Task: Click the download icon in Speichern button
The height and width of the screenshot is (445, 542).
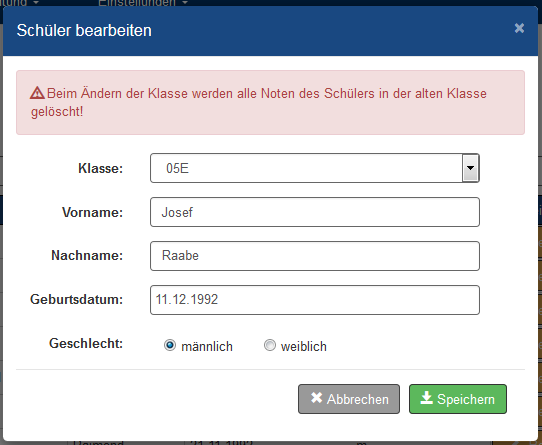Action: (427, 398)
